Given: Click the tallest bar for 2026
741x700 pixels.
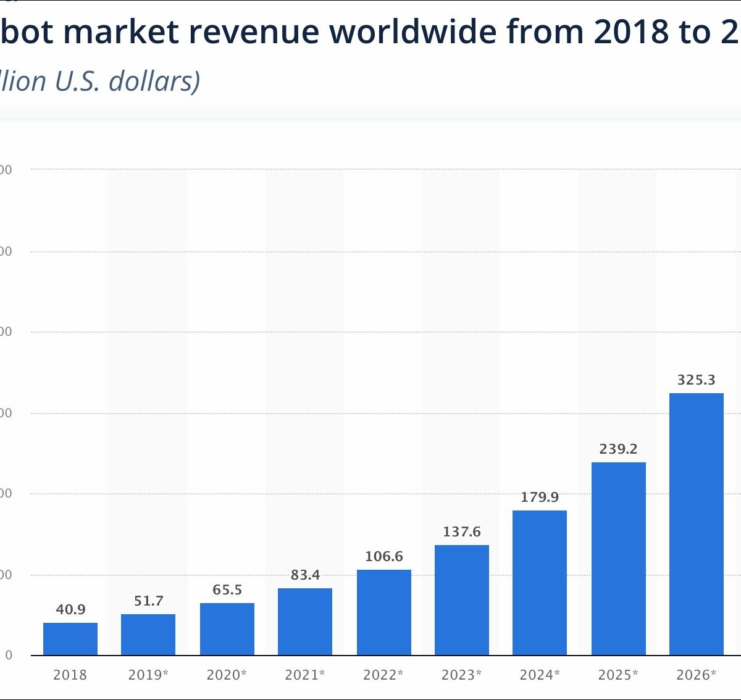Looking at the screenshot, I should (x=696, y=524).
